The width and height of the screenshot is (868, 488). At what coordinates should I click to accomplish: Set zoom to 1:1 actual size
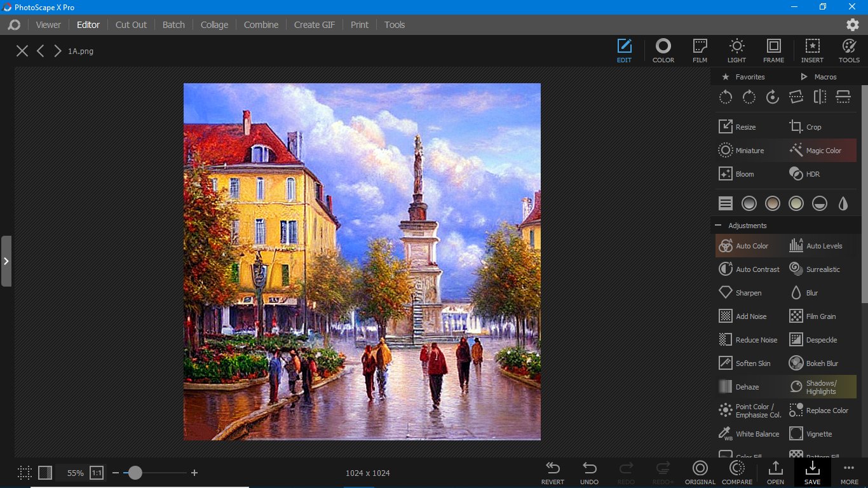[x=97, y=473]
